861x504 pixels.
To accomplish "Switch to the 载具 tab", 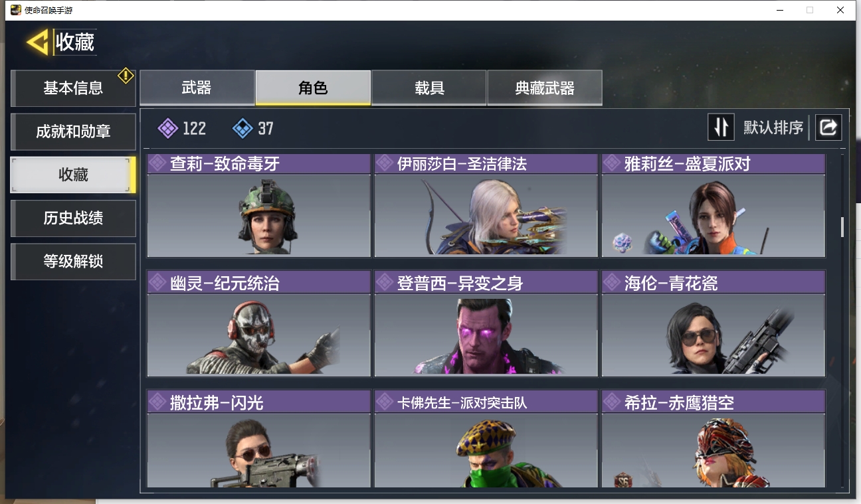I will [x=429, y=88].
